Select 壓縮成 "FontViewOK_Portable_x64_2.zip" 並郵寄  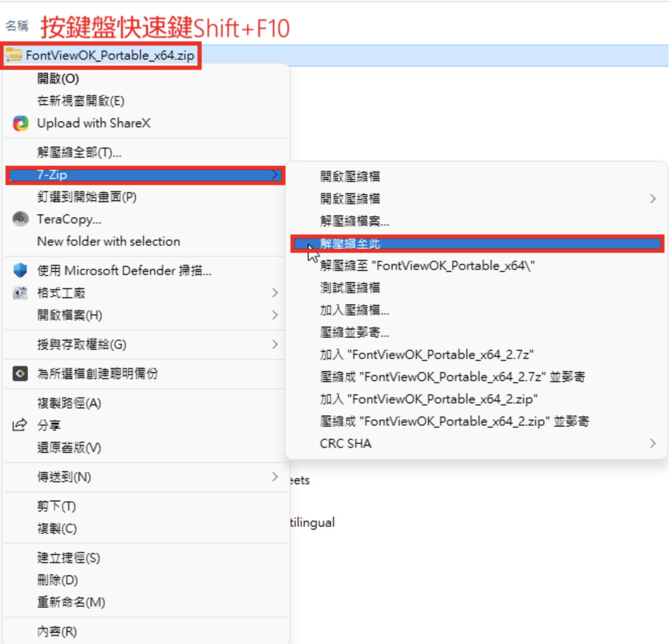click(x=476, y=422)
